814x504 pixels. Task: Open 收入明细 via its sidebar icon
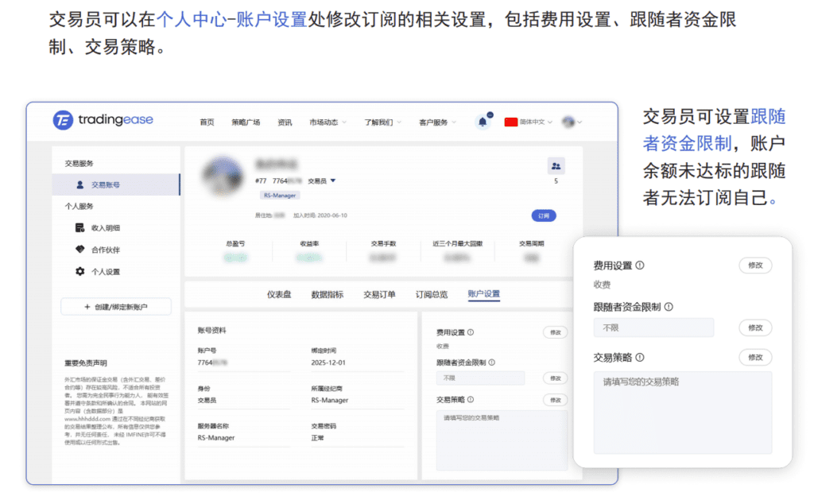point(79,228)
